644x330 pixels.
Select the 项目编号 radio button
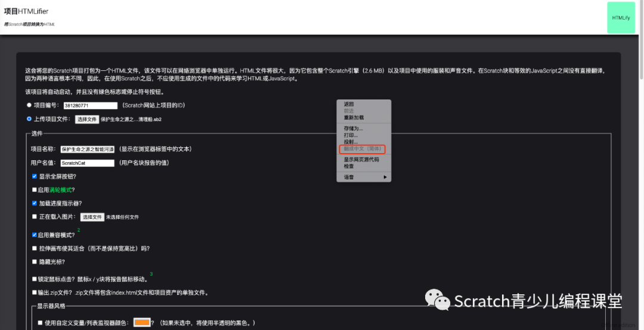(29, 105)
